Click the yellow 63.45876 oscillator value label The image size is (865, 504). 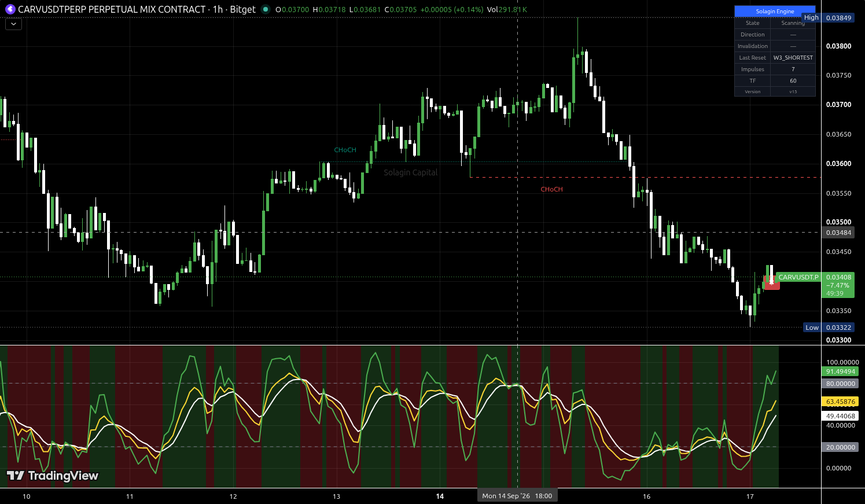point(840,402)
